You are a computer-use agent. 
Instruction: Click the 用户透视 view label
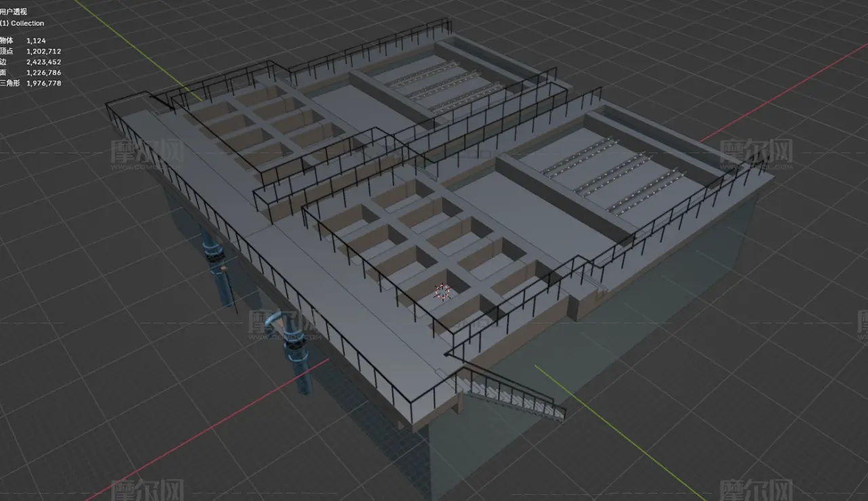[14, 12]
